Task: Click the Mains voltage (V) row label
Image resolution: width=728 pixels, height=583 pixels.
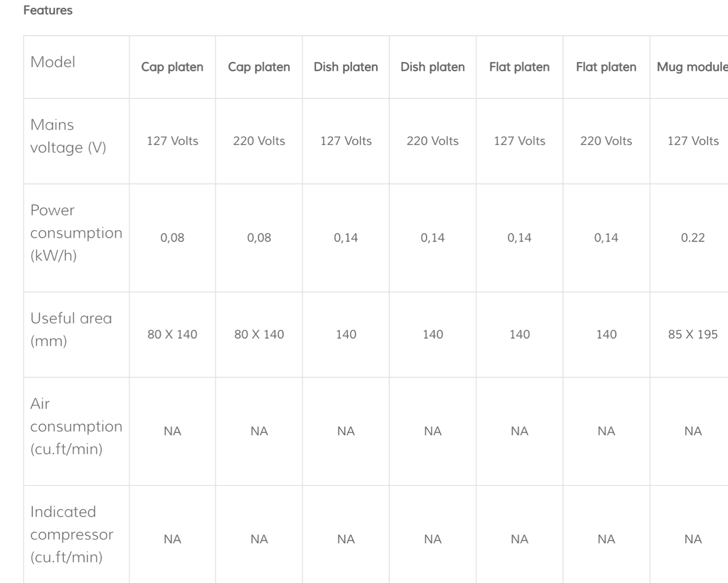Action: [68, 136]
